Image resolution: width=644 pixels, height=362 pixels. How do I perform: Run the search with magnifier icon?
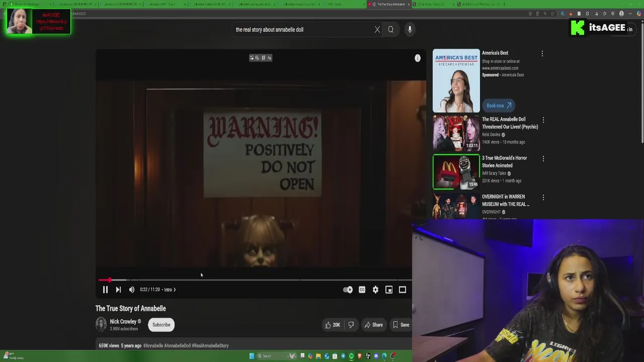tap(391, 30)
